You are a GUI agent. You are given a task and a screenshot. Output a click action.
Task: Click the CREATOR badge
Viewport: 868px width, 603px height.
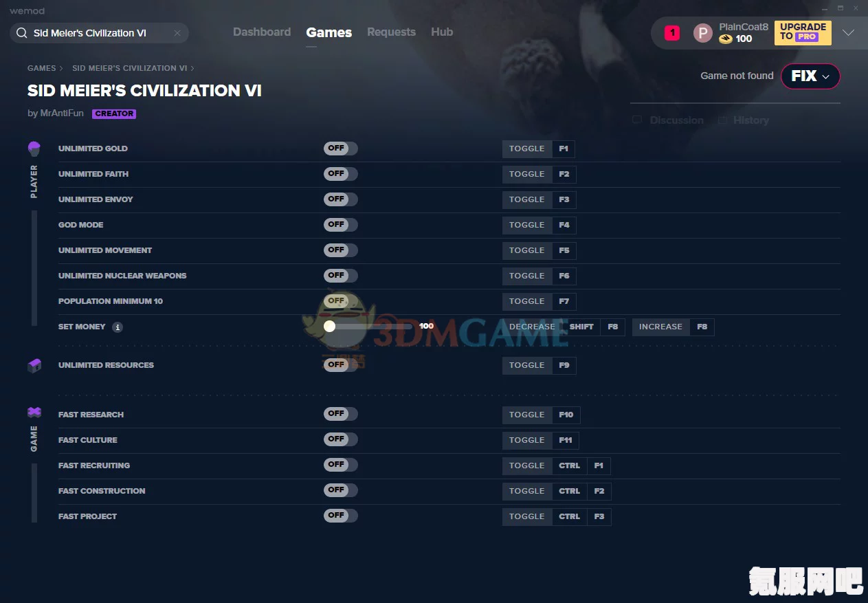pos(114,114)
